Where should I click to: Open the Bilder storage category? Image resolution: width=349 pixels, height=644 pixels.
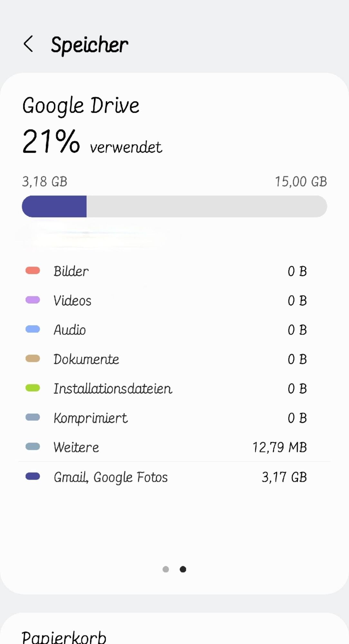174,271
